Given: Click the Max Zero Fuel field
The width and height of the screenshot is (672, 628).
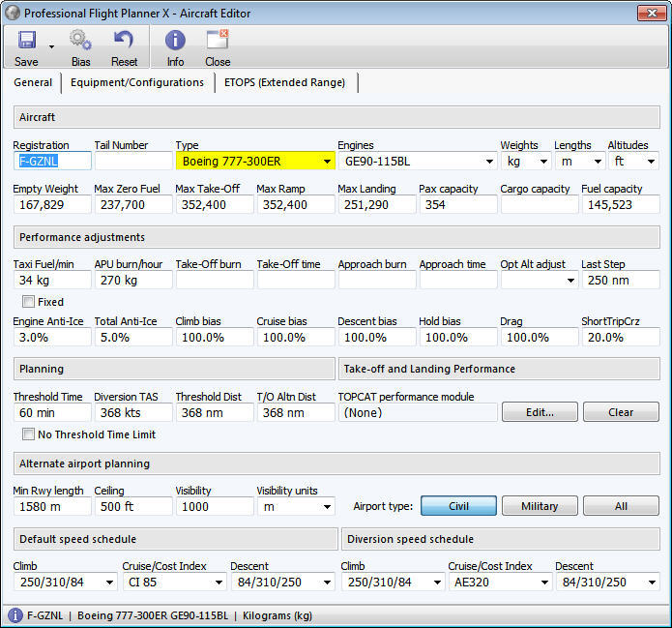Looking at the screenshot, I should click(133, 204).
